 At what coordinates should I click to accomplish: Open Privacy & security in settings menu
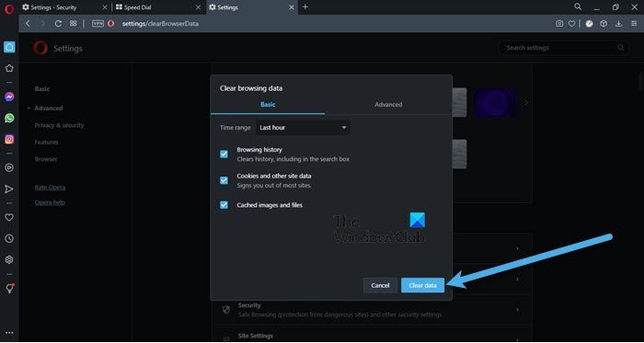click(x=59, y=125)
